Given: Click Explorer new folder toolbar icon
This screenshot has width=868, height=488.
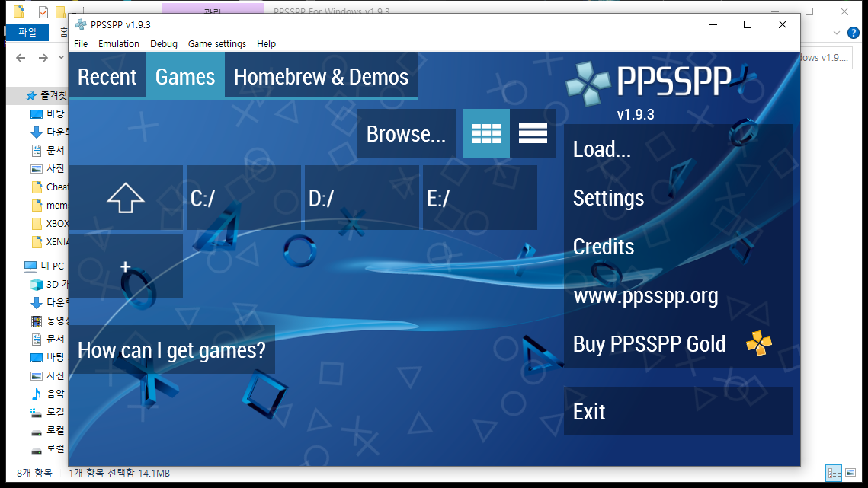Looking at the screenshot, I should 59,11.
